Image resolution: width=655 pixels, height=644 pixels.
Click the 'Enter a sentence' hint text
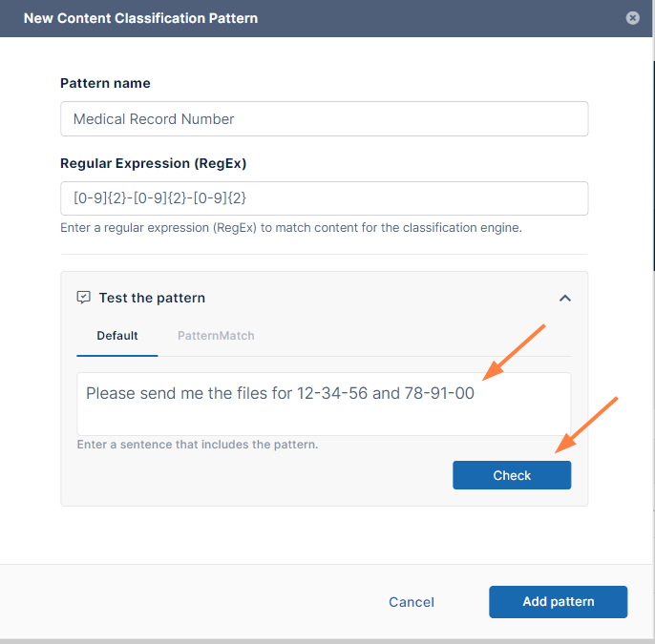[x=197, y=445]
